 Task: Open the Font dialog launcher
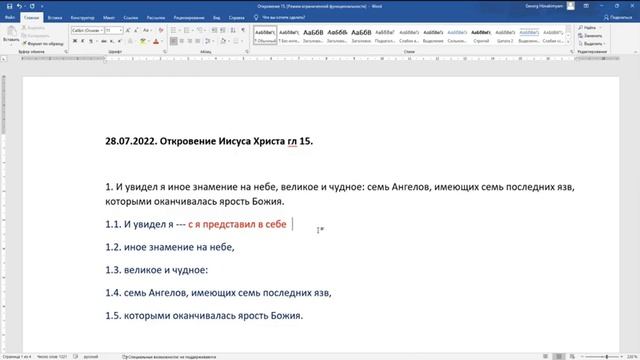[x=165, y=52]
